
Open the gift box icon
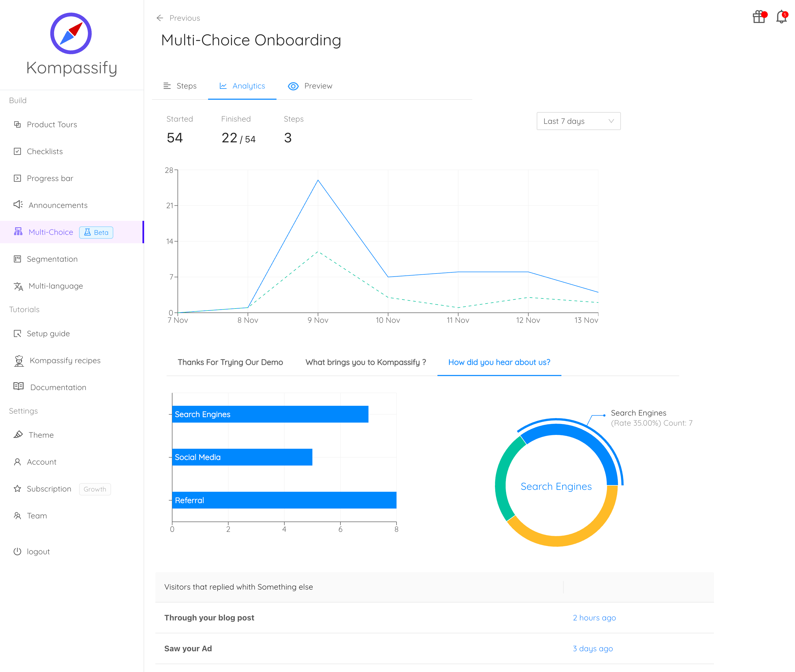(x=759, y=17)
